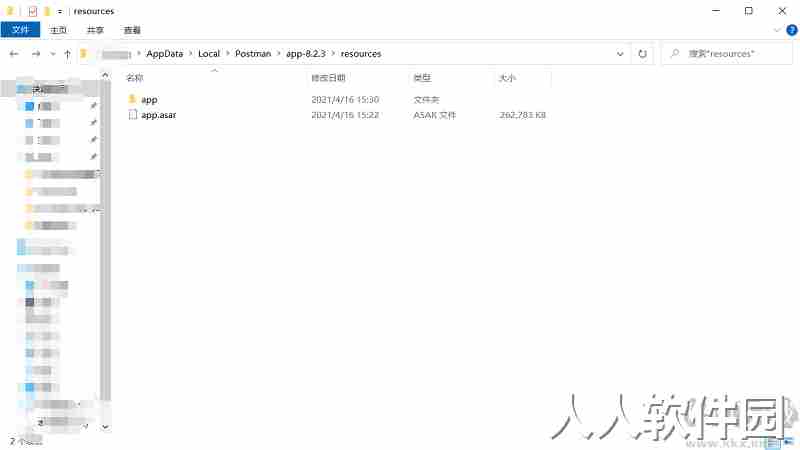Screen dimensions: 800x450
Task: Click the ASAR 文件 type cell
Action: (434, 115)
